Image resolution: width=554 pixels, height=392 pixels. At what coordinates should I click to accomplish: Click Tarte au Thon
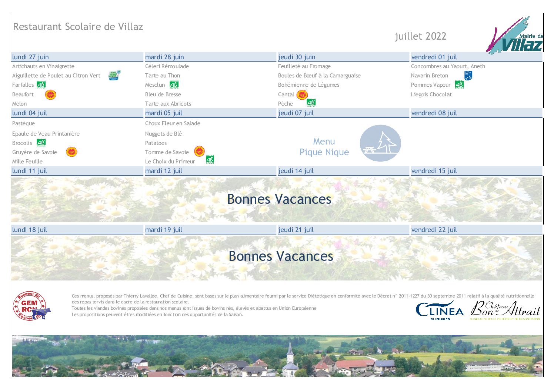(163, 76)
